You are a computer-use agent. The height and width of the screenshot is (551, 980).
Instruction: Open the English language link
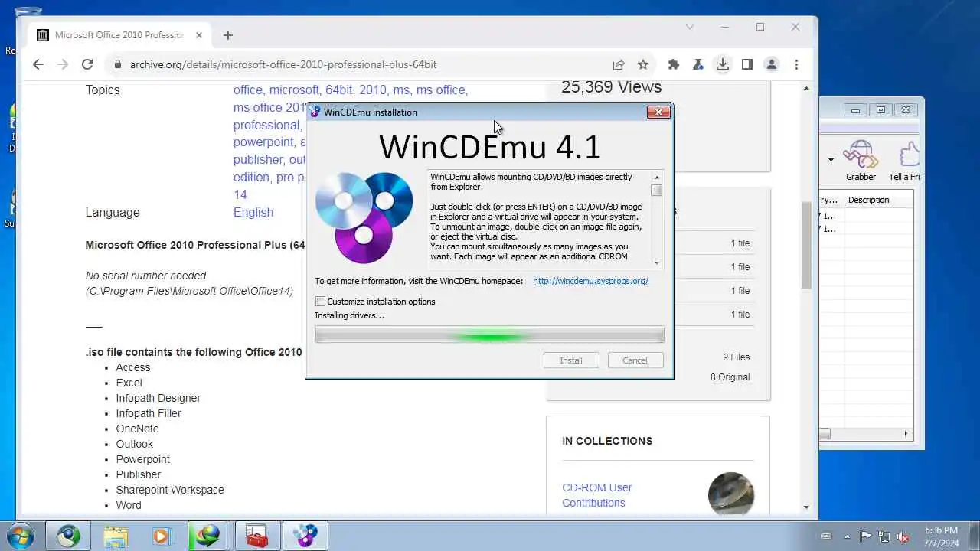[x=253, y=212]
